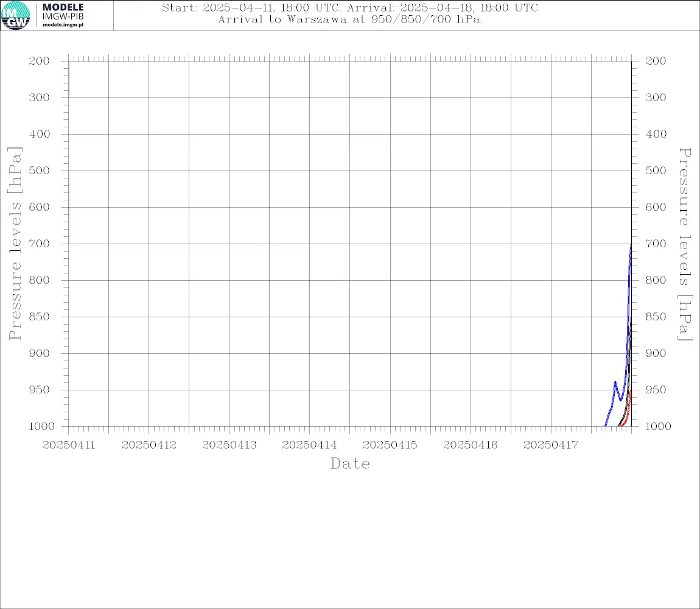700x609 pixels.
Task: Click the Start and Arrival title line
Action: coord(350,7)
